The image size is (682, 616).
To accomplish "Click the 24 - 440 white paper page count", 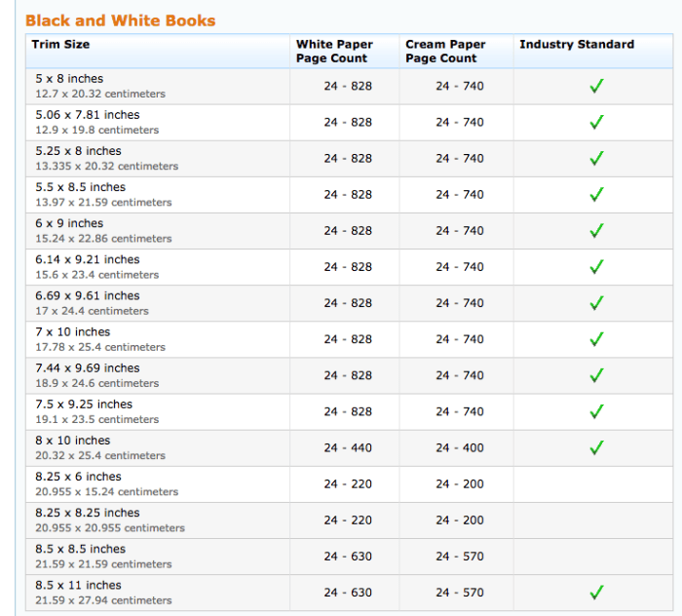I will [x=348, y=447].
